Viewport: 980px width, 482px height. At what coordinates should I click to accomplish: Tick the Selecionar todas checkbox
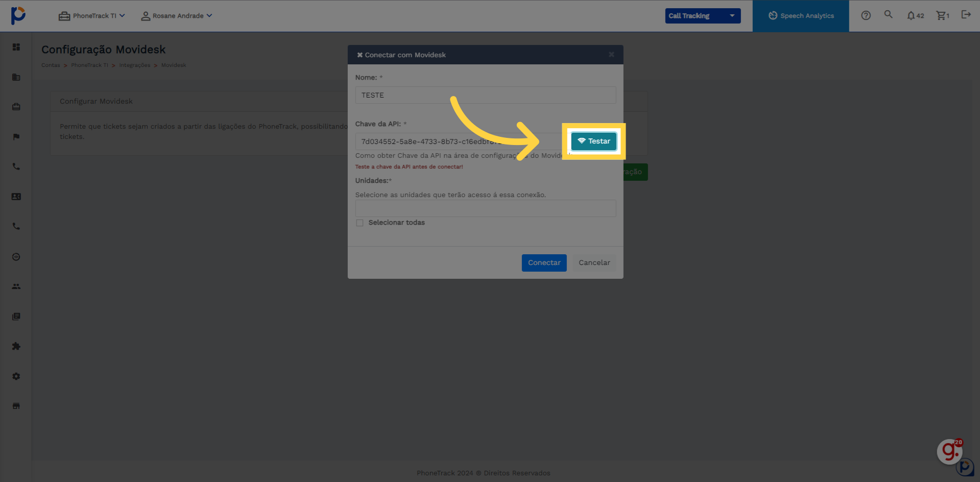coord(360,223)
